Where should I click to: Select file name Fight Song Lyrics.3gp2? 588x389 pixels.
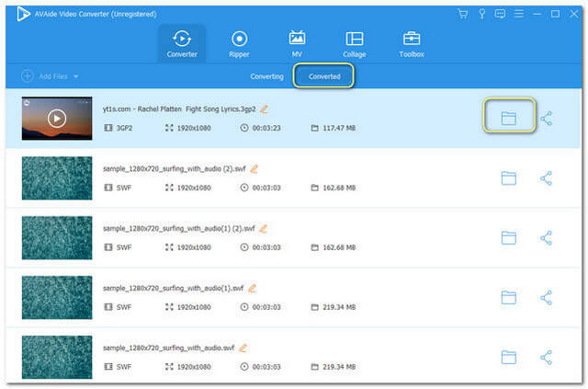click(x=179, y=109)
